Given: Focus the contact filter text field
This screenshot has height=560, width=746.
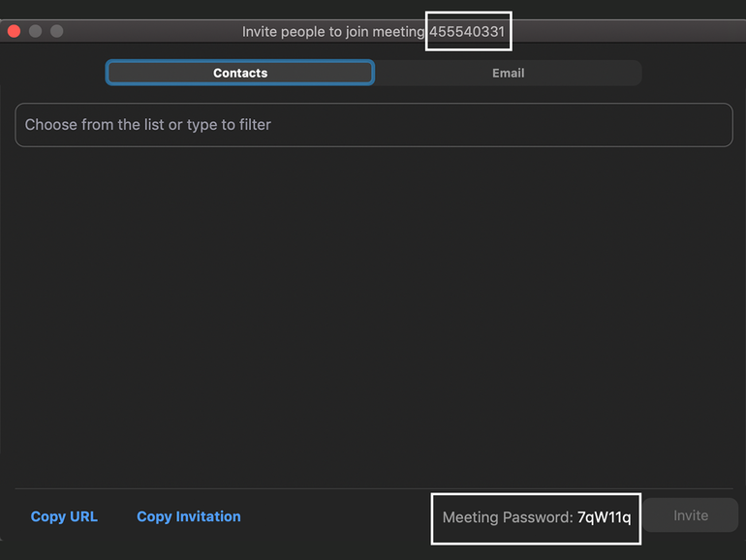Looking at the screenshot, I should [373, 125].
